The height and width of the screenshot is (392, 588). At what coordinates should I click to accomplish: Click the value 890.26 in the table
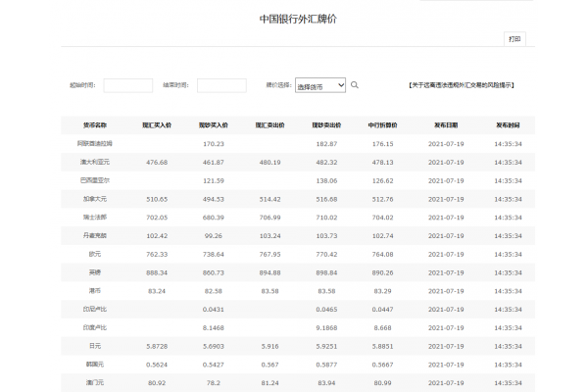tap(382, 272)
